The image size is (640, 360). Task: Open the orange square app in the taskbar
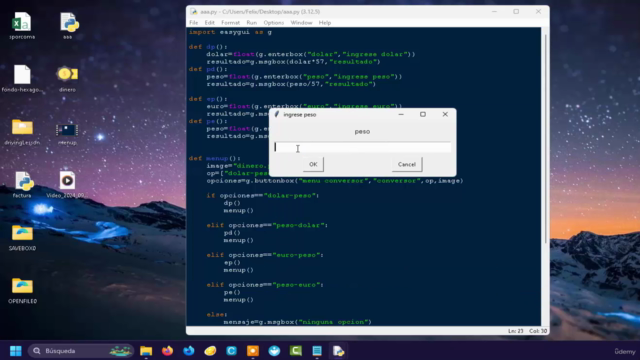tap(253, 351)
